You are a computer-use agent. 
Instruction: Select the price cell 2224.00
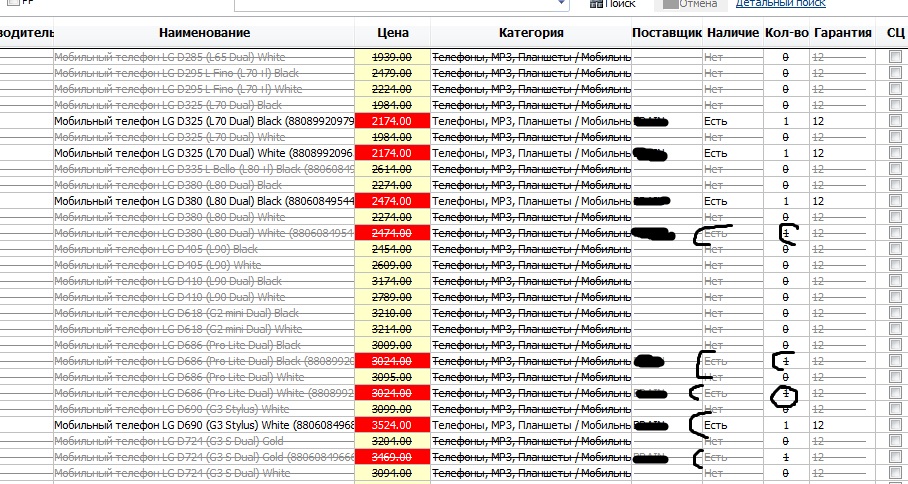click(393, 89)
